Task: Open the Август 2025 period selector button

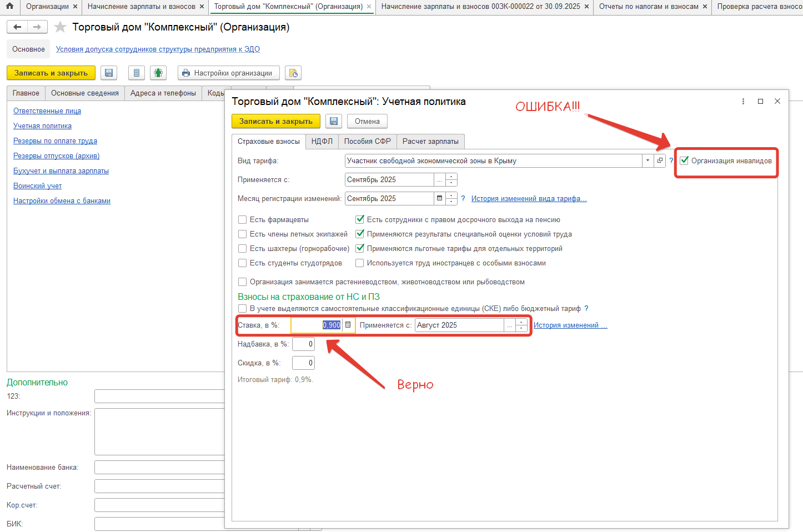Action: [x=509, y=325]
